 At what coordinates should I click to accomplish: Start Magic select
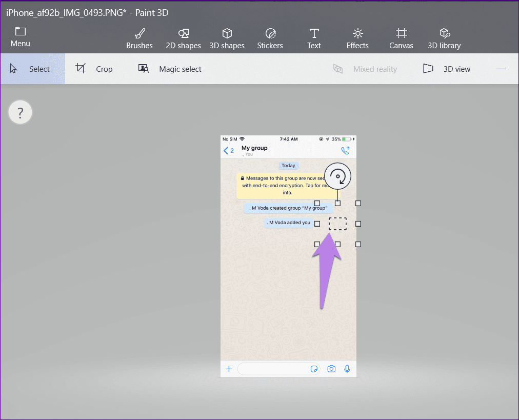click(x=170, y=69)
